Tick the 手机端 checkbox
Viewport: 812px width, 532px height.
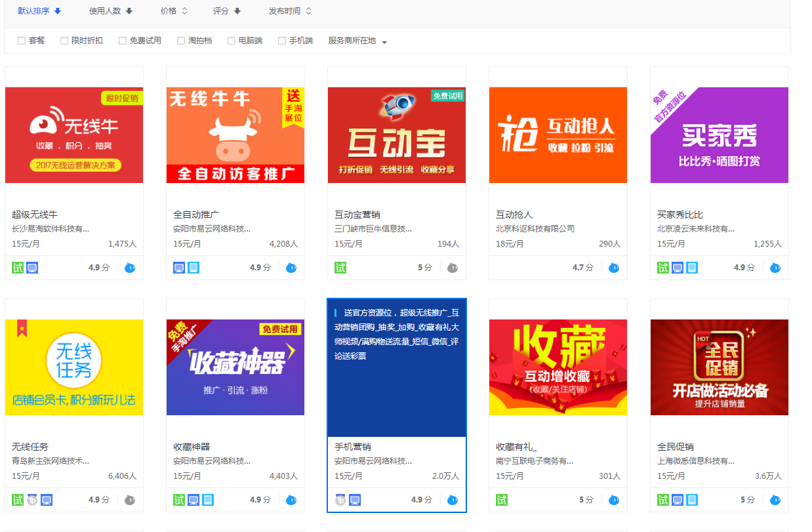pyautogui.click(x=282, y=41)
